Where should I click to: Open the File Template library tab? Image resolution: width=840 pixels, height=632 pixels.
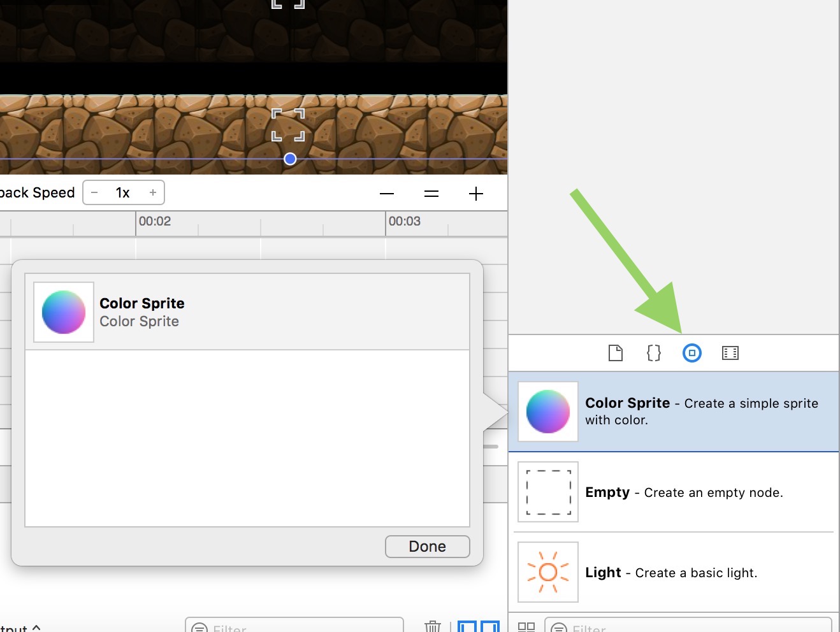(x=615, y=353)
